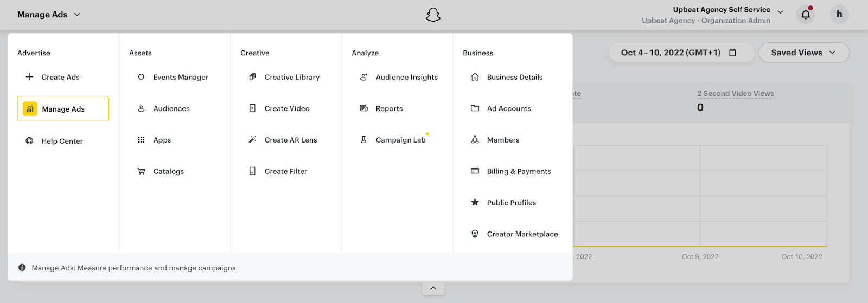Go to Public Profiles
Viewport: 868px width, 303px height.
coord(513,203)
